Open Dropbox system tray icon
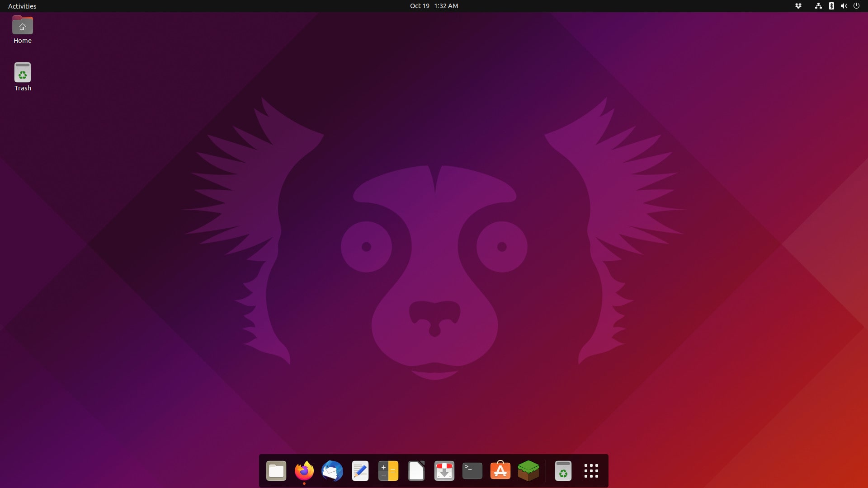868x488 pixels. pos(798,6)
